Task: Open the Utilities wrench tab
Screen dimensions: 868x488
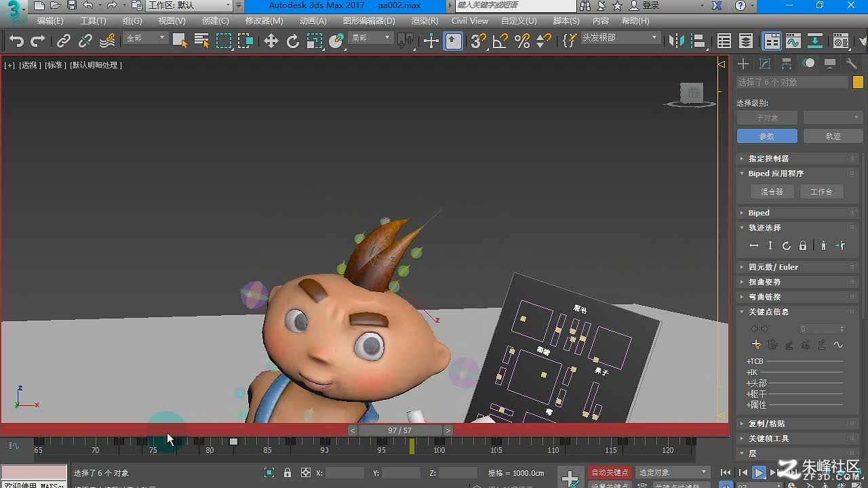Action: (x=852, y=64)
